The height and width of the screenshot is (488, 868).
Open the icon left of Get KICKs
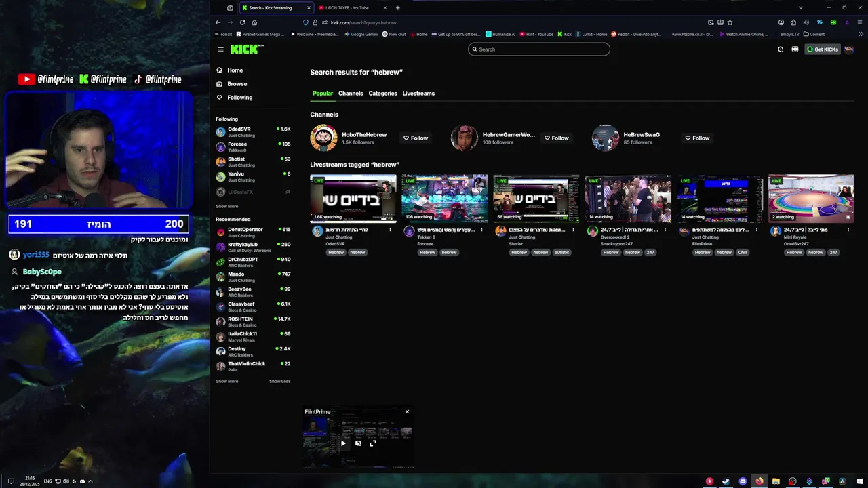(795, 49)
